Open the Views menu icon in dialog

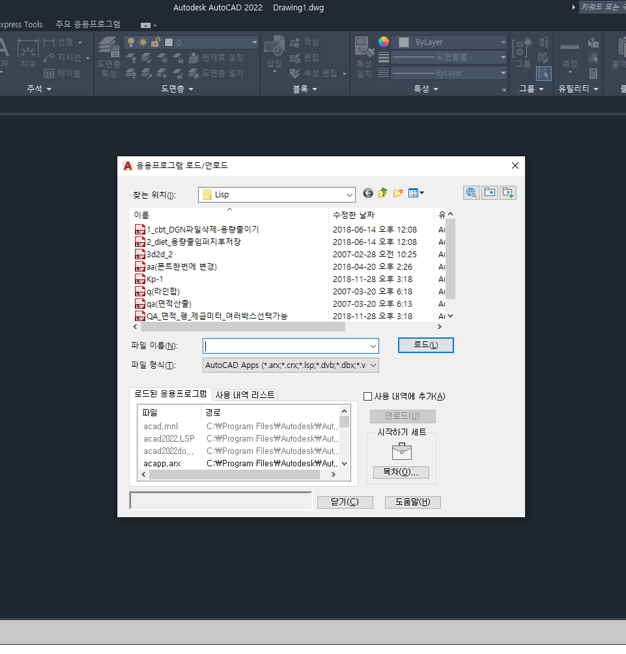coord(416,193)
